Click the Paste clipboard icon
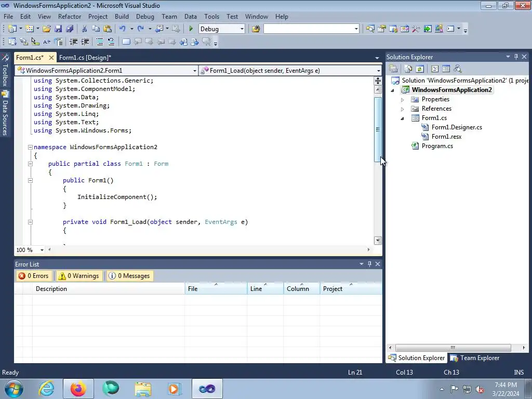This screenshot has width=532, height=399. tap(108, 29)
